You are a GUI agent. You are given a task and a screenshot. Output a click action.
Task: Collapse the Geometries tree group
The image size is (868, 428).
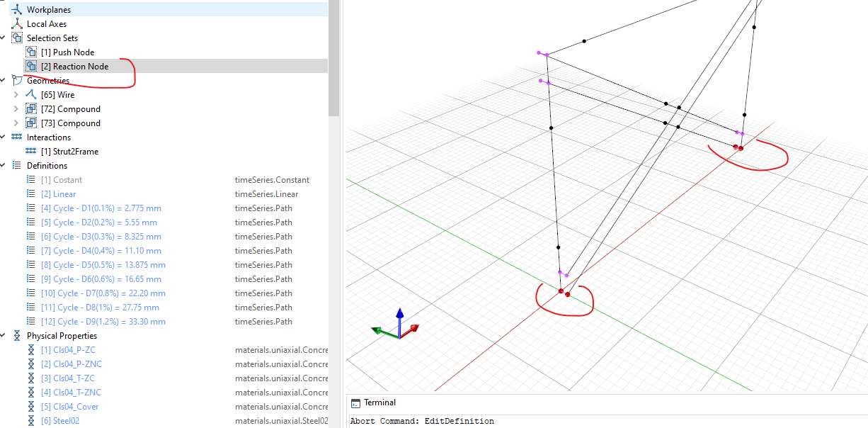tap(4, 80)
